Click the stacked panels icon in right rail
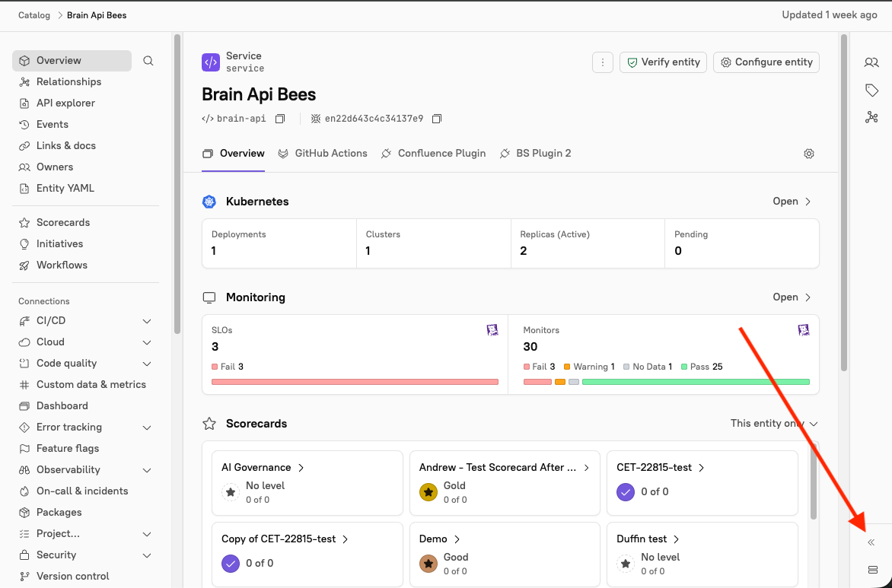892x588 pixels. 873,570
